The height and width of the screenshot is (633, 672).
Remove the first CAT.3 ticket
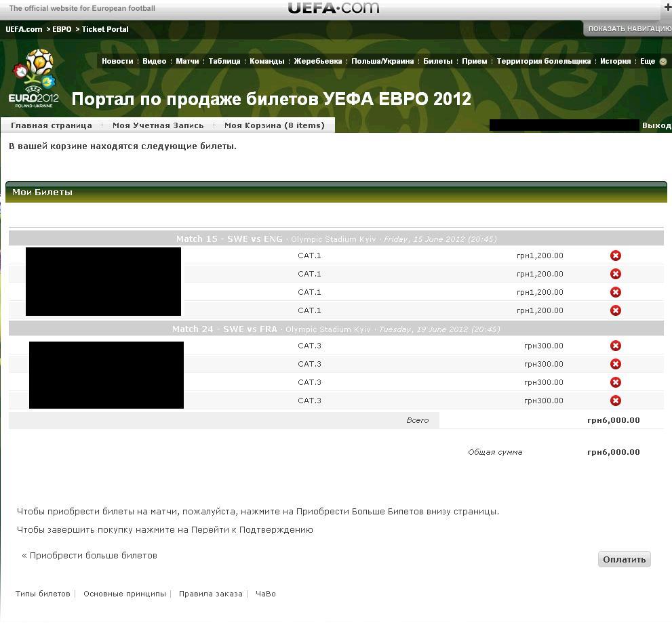(616, 346)
